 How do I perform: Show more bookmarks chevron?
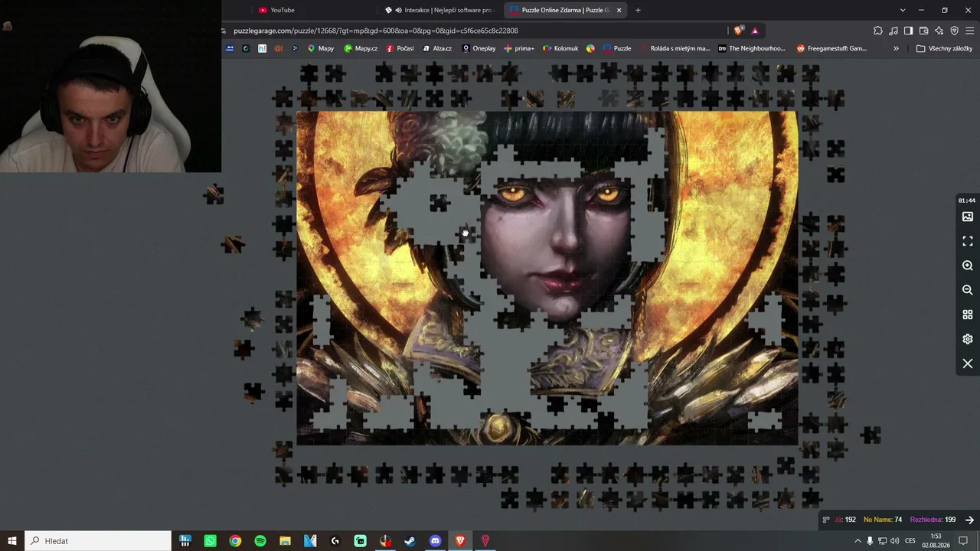[896, 48]
